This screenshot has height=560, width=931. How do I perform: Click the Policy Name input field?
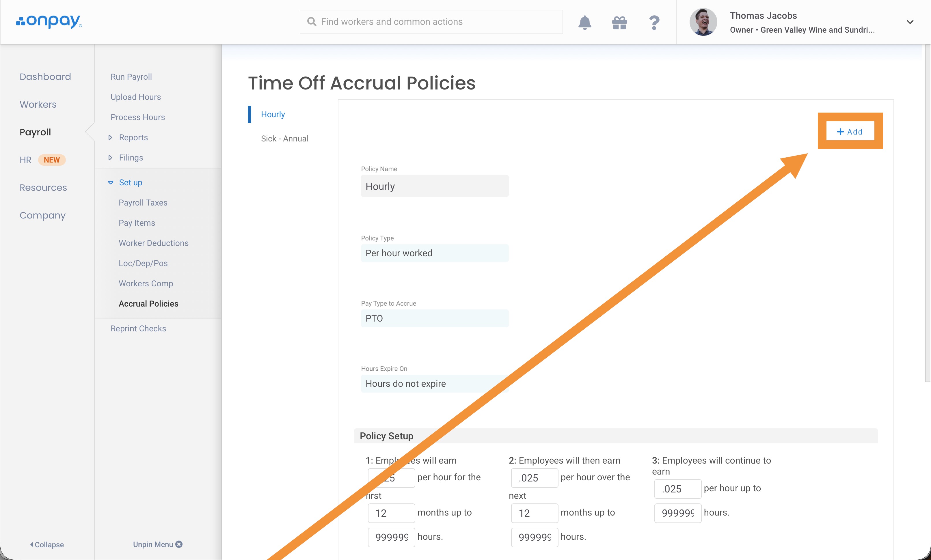tap(434, 186)
